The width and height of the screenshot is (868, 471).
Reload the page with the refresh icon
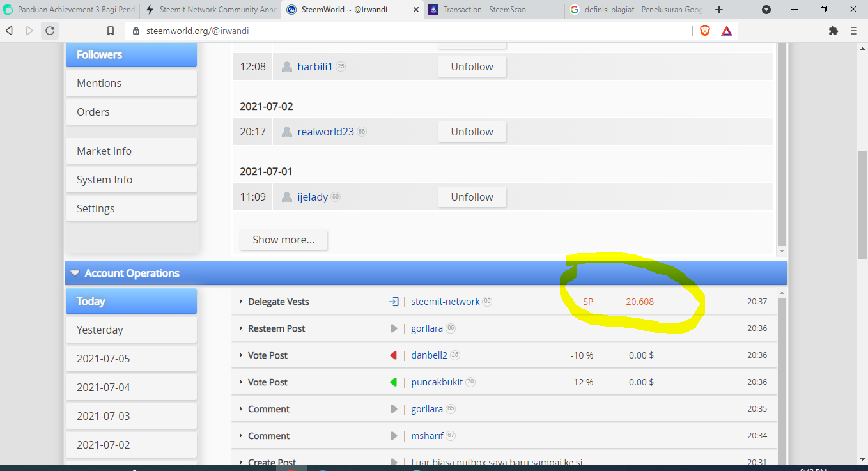pyautogui.click(x=50, y=31)
